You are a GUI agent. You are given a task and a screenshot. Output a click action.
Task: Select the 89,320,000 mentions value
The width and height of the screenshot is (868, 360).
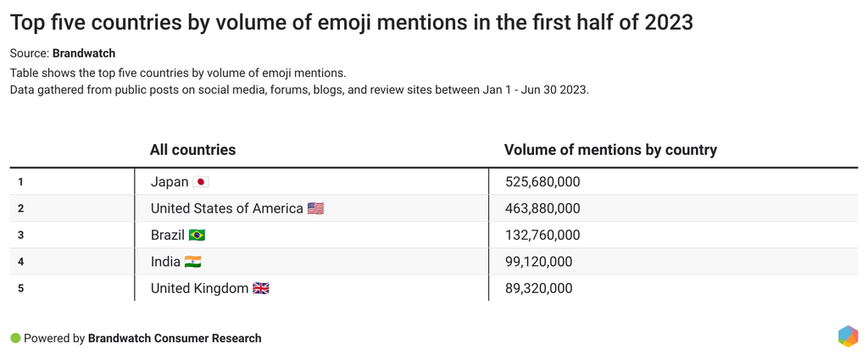538,289
